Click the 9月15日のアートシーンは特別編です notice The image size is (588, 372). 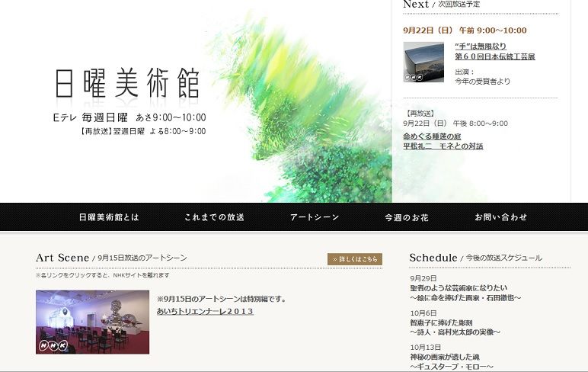click(221, 299)
